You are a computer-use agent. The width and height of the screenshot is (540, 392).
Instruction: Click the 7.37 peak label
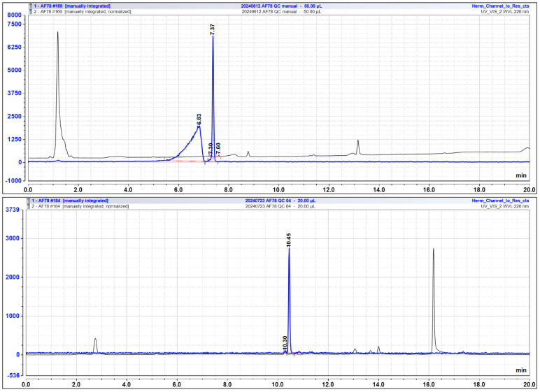(213, 29)
